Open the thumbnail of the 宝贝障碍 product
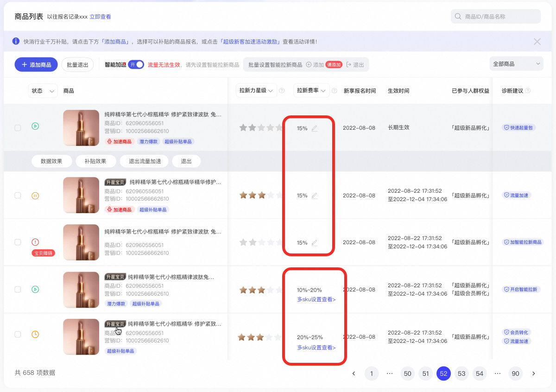Screen dimensions: 556x392 81,242
